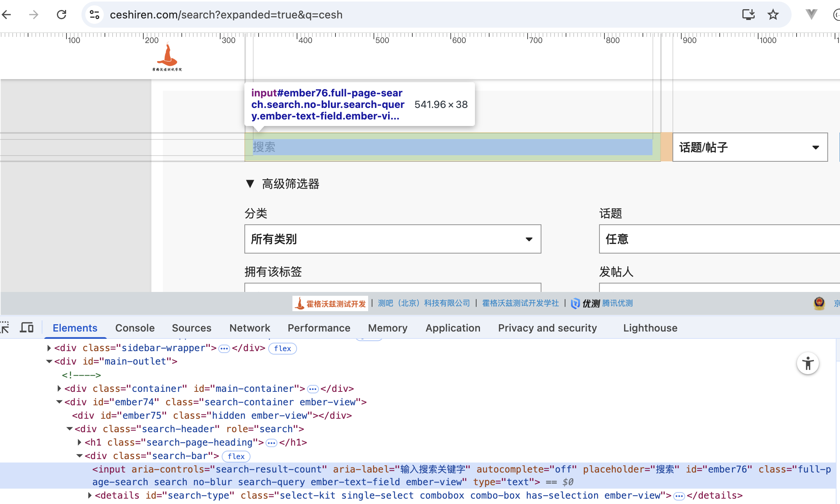Switch to the Elements tab
Image resolution: width=840 pixels, height=504 pixels.
(x=75, y=328)
